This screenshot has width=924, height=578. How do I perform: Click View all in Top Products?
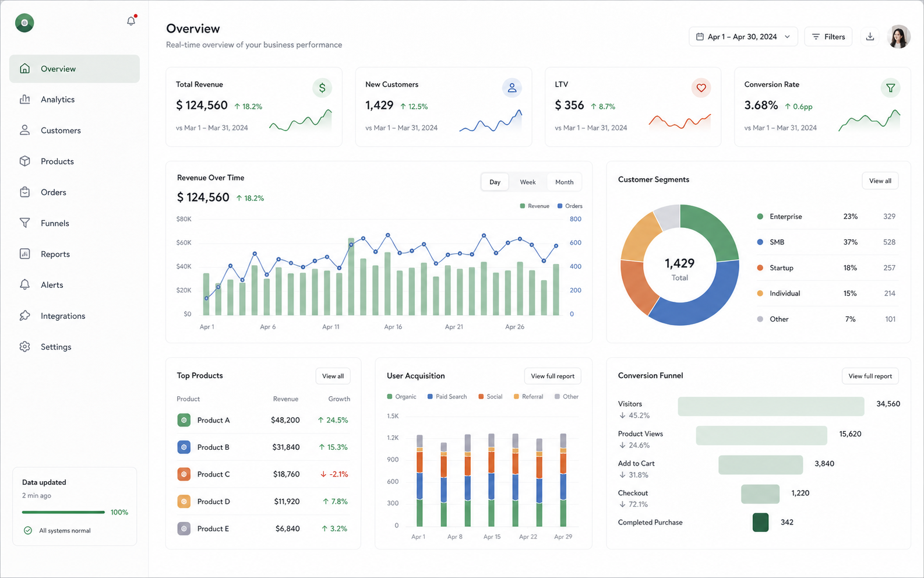click(x=333, y=376)
